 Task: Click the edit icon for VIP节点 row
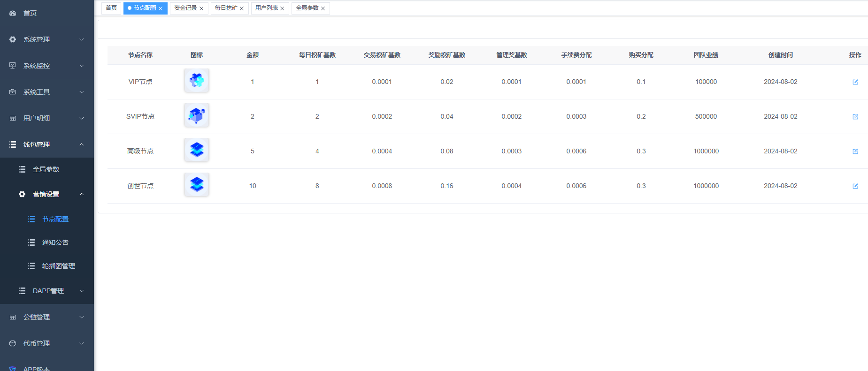tap(855, 82)
